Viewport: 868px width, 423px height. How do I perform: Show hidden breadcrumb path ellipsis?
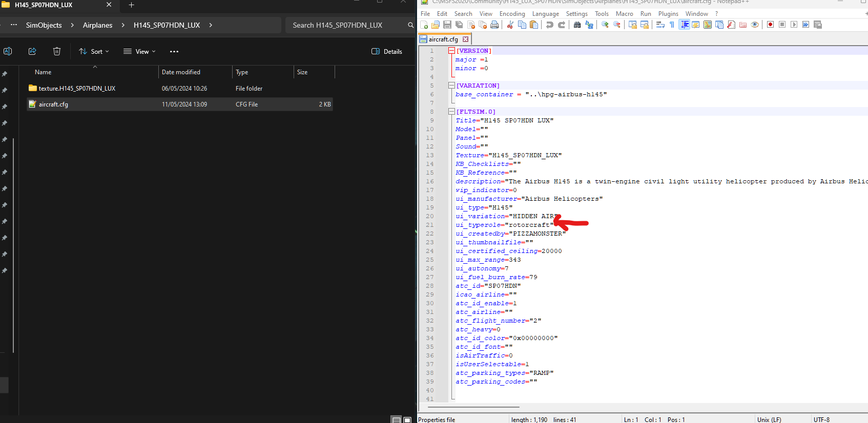pyautogui.click(x=14, y=25)
